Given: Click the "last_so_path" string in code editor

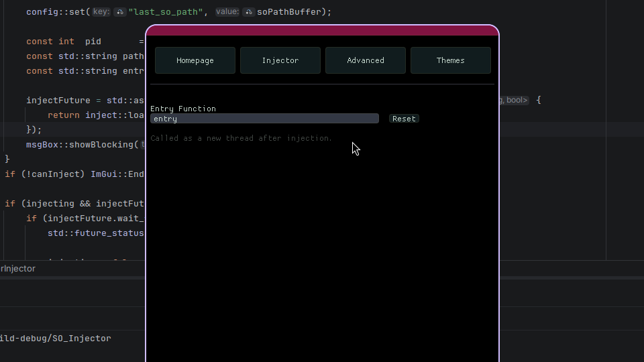Looking at the screenshot, I should click(166, 12).
